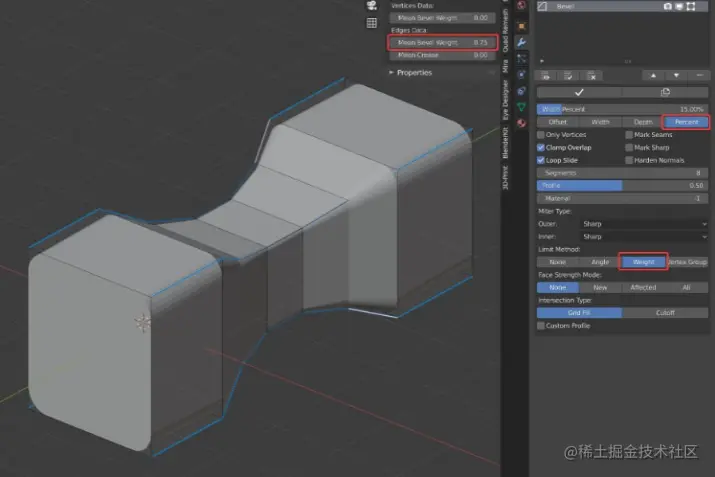Click Edges Mean Bevel Weight 0.75 field
This screenshot has width=715, height=477.
pos(442,42)
